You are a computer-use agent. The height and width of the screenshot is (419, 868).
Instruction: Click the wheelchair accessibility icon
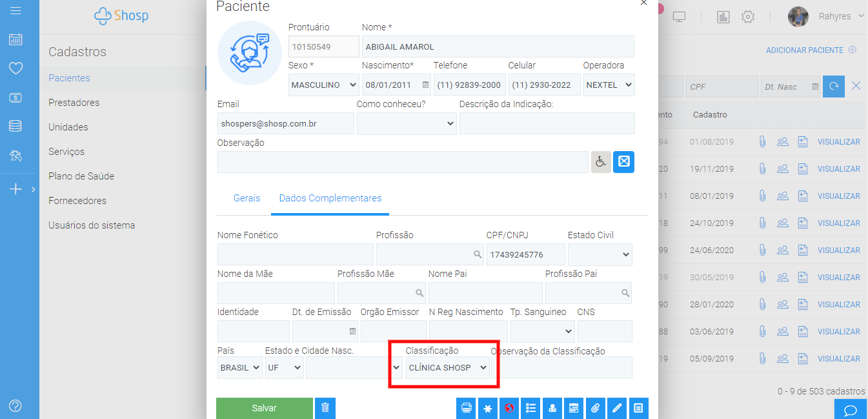pyautogui.click(x=601, y=162)
